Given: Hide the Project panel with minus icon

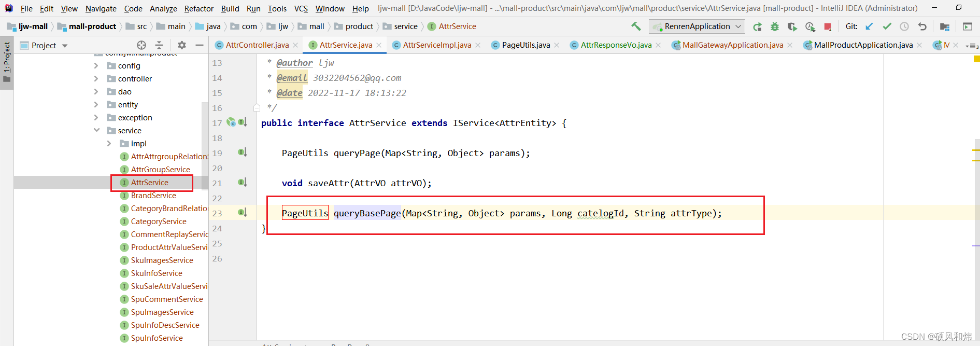Looking at the screenshot, I should (199, 45).
